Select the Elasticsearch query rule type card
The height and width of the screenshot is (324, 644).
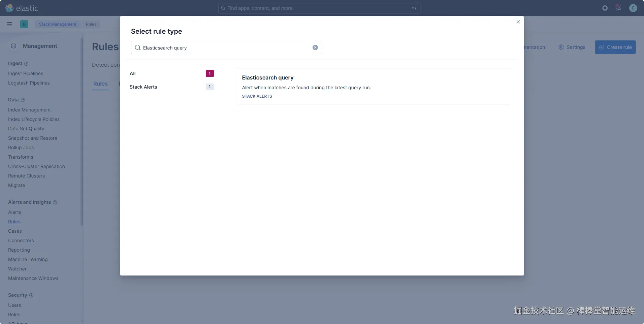point(374,86)
